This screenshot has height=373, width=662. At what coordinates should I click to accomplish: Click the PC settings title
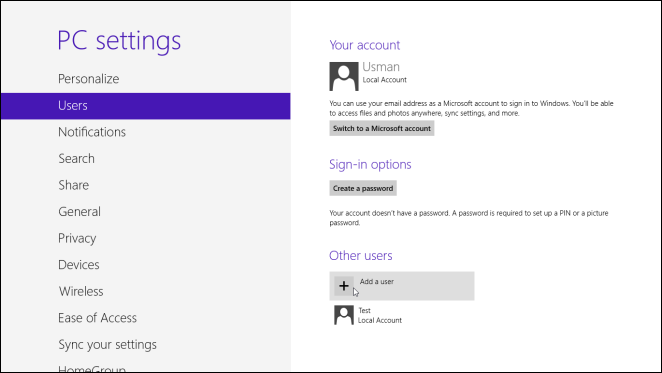[119, 41]
